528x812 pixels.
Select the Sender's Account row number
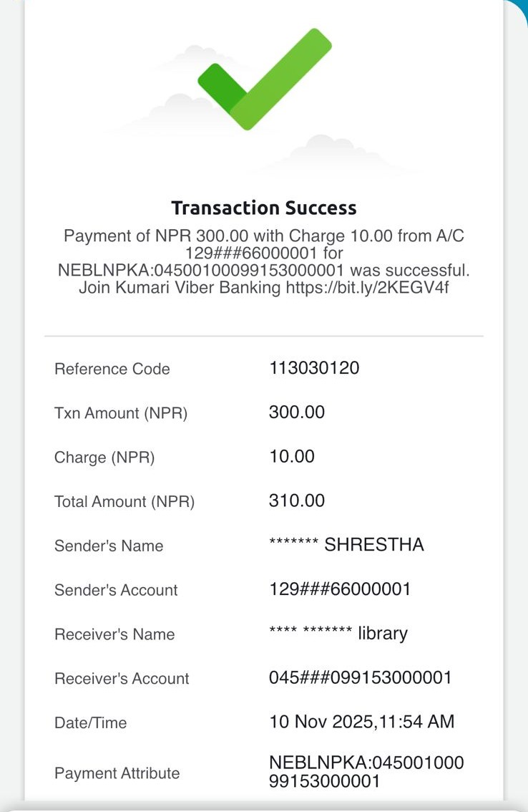tap(340, 589)
